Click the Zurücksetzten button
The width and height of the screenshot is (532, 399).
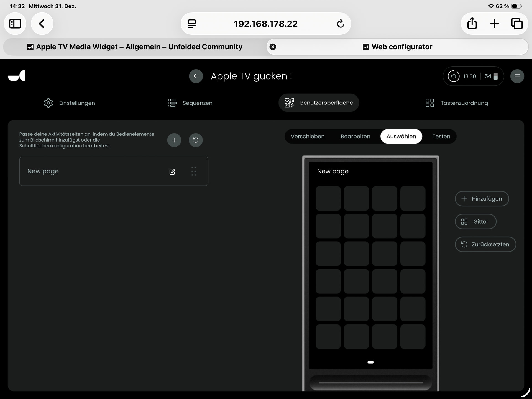pos(485,244)
